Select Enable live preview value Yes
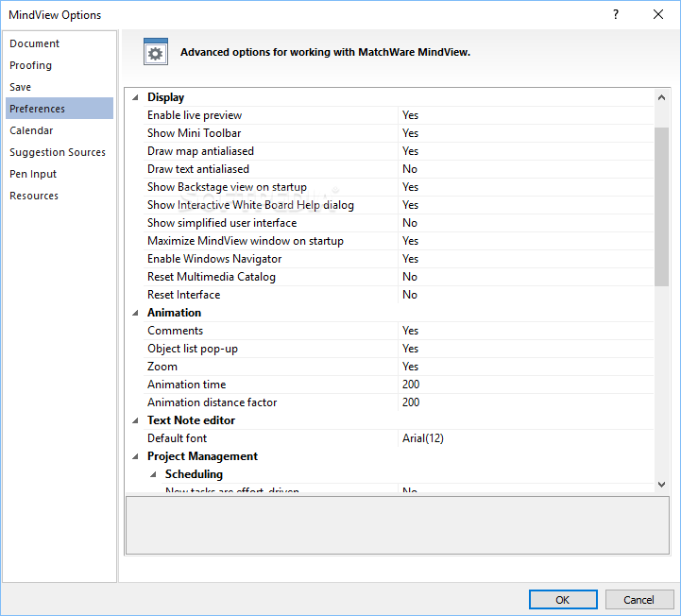 click(x=525, y=115)
